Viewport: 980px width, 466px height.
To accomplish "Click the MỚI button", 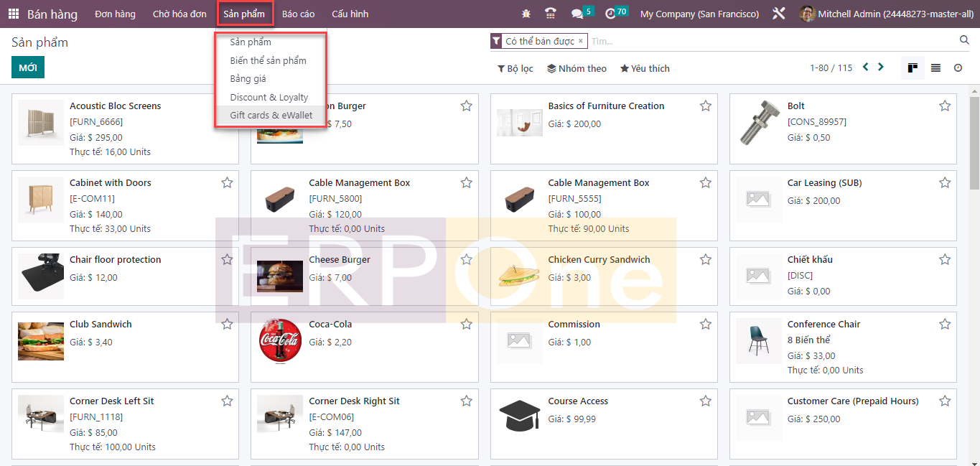I will click(28, 67).
